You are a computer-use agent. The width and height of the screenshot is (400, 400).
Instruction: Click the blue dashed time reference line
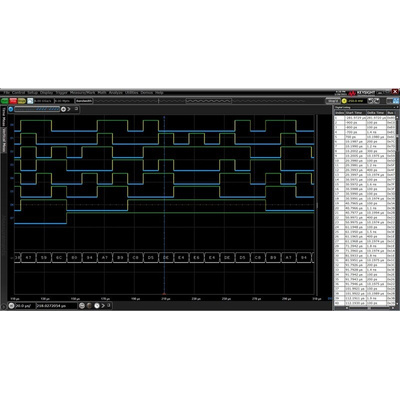coord(164,205)
